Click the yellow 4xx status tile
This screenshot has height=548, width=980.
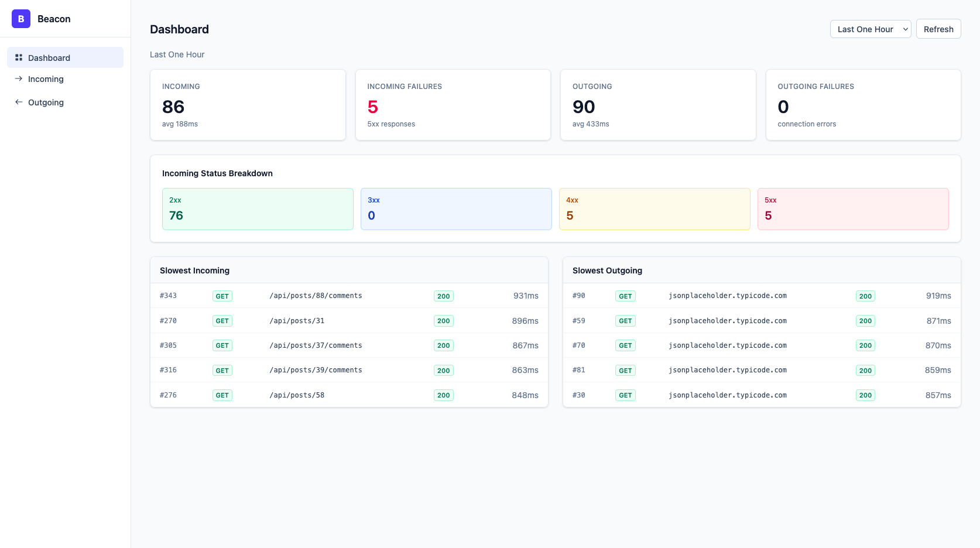[654, 209]
